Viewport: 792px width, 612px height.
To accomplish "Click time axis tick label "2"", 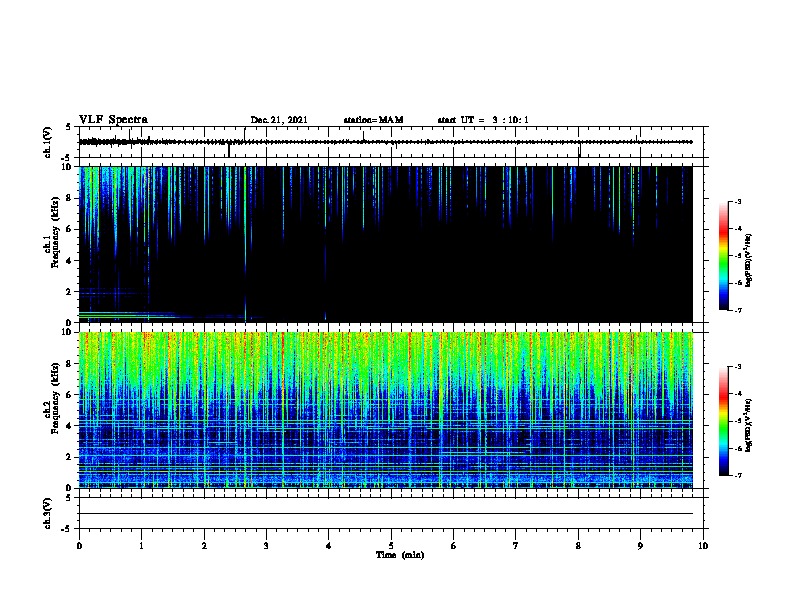I will click(x=204, y=546).
